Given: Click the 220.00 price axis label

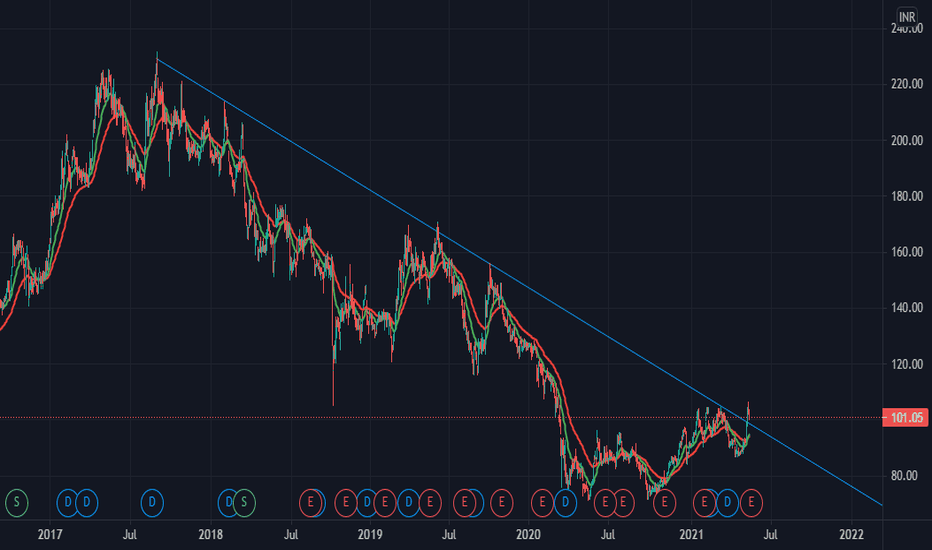Looking at the screenshot, I should (x=906, y=84).
